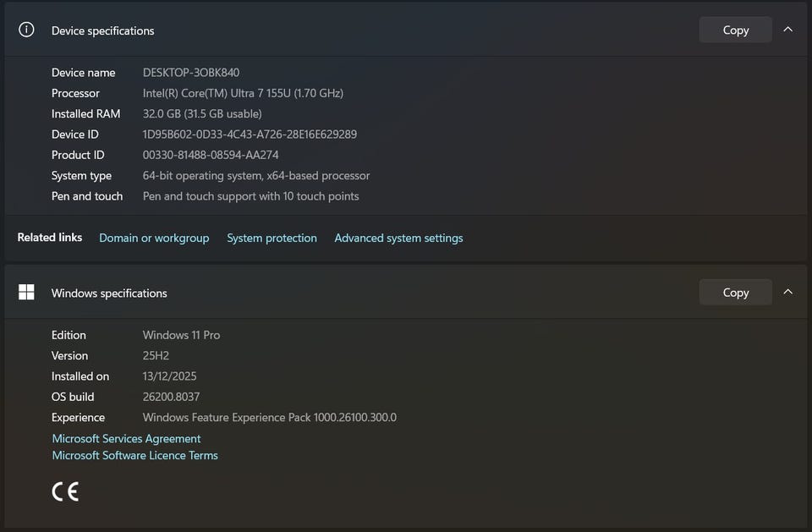This screenshot has height=532, width=812.
Task: Select device name value DESKTOP-3OBK840
Action: tap(191, 73)
